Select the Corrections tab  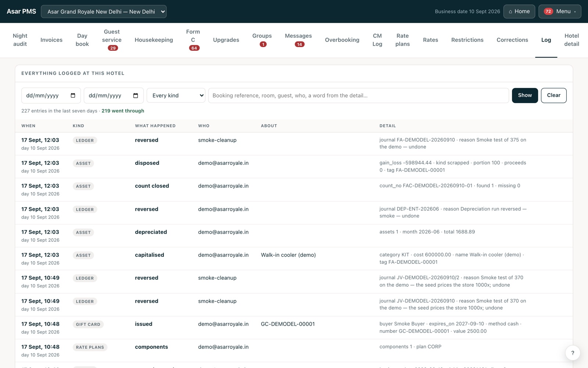512,40
